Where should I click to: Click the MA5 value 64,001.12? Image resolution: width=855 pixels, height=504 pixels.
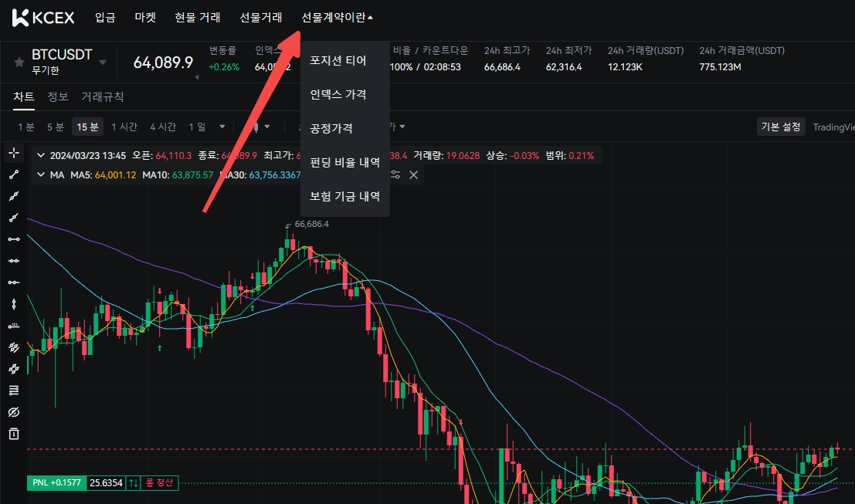tap(116, 175)
